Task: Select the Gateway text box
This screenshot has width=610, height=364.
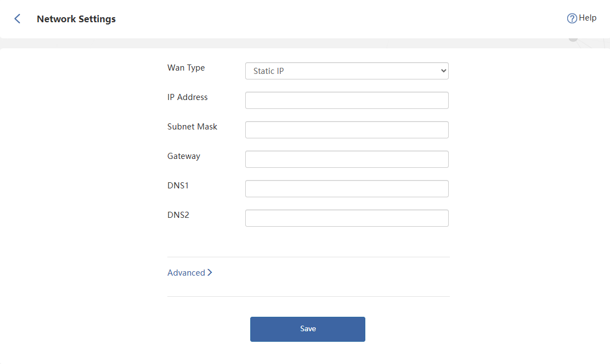Action: [346, 159]
